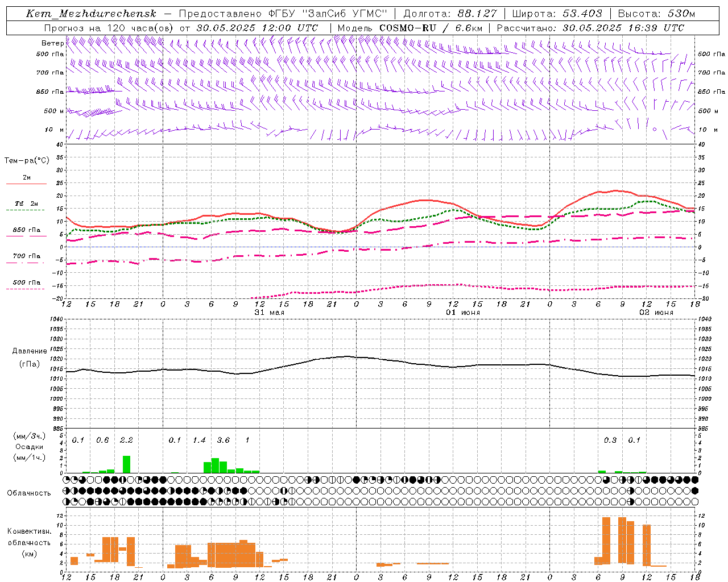Click the 0.3 precipitation total
Image resolution: width=728 pixels, height=582 pixels.
coord(610,440)
